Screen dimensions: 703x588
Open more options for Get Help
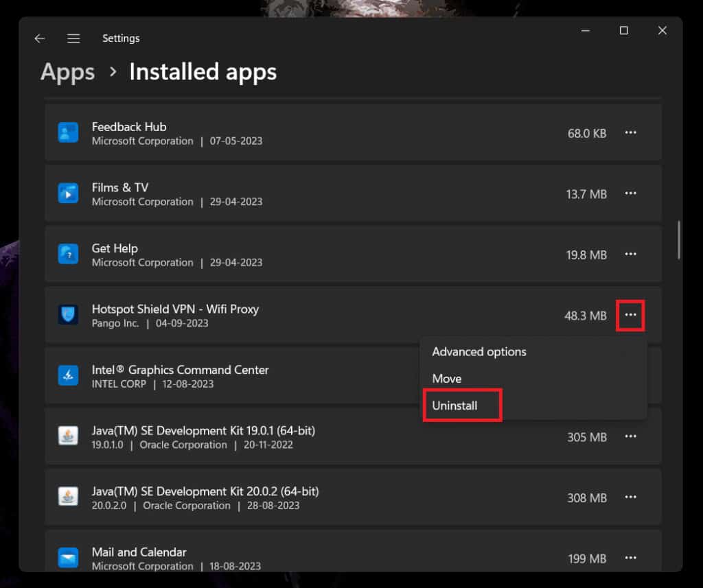pyautogui.click(x=630, y=255)
